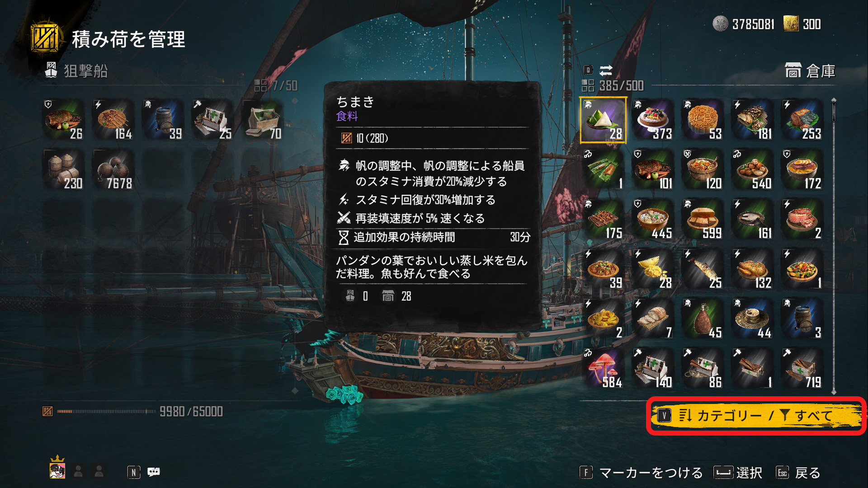Select the chimaki rice dumpling item with 28
This screenshot has width=868, height=488.
pos(603,120)
